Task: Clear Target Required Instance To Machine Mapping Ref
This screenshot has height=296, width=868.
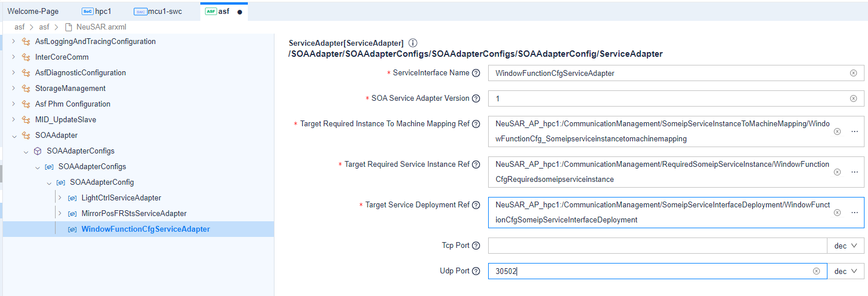Action: coord(837,131)
